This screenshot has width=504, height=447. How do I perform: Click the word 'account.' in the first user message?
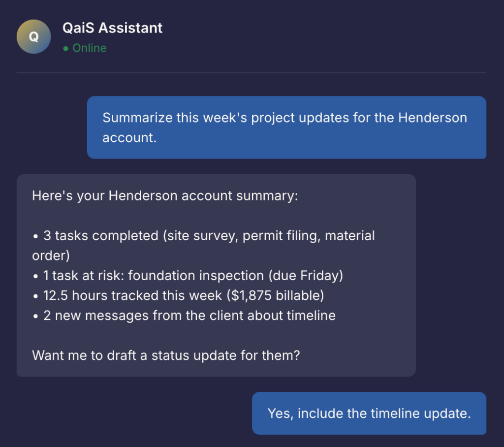click(x=129, y=138)
